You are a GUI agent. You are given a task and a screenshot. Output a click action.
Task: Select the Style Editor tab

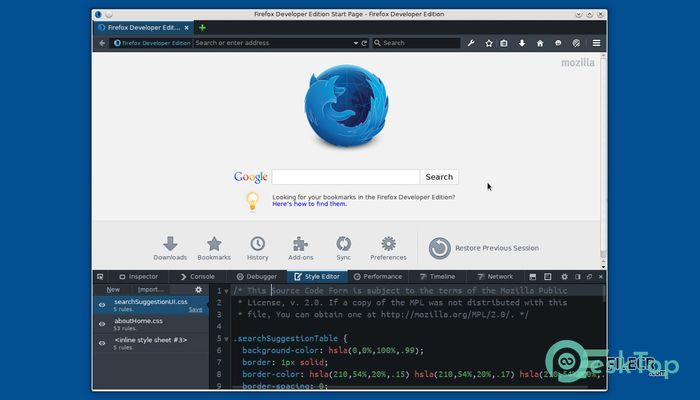[x=317, y=277]
